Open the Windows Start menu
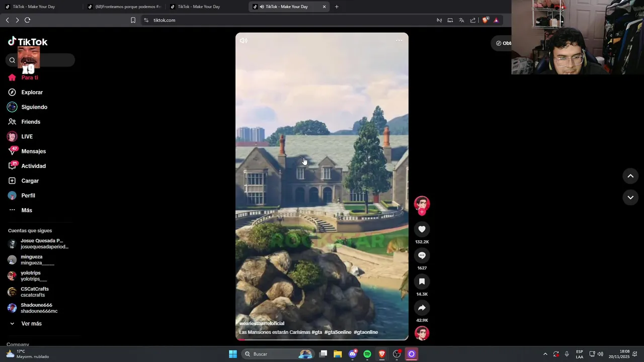 pyautogui.click(x=233, y=354)
